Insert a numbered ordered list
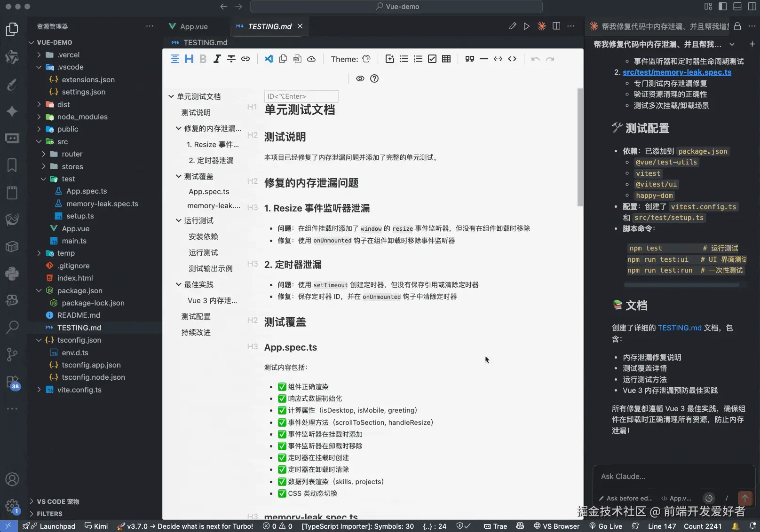Screen dimensions: 760x532 click(x=418, y=59)
